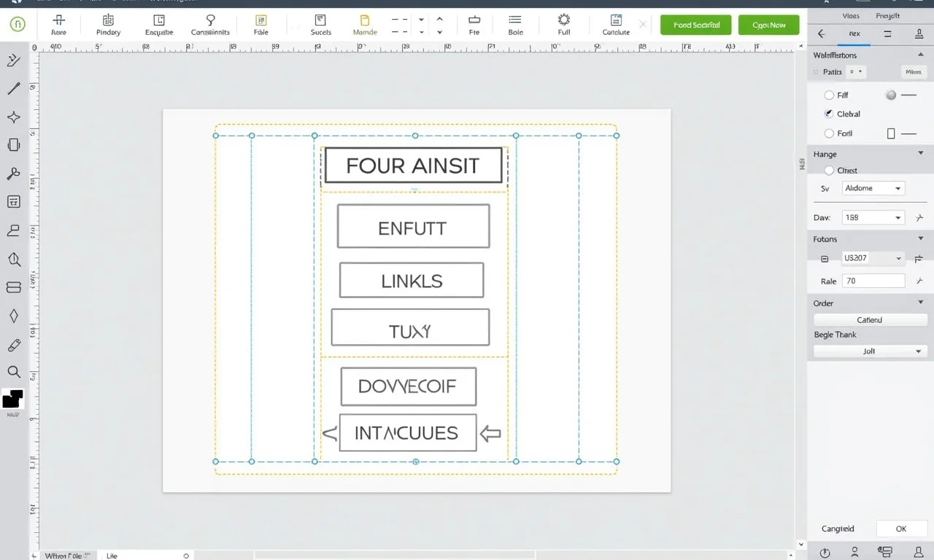The image size is (934, 560).
Task: Switch to the Pregelt tab
Action: pos(887,15)
